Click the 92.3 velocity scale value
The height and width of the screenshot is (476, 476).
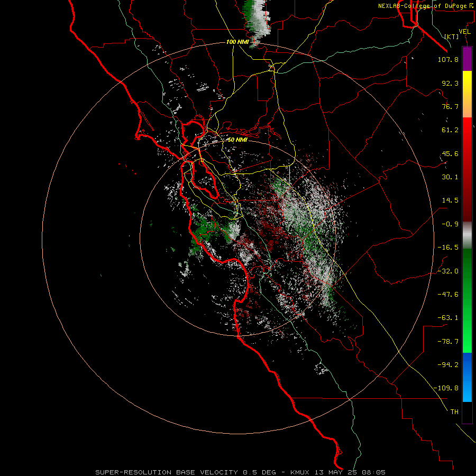450,83
